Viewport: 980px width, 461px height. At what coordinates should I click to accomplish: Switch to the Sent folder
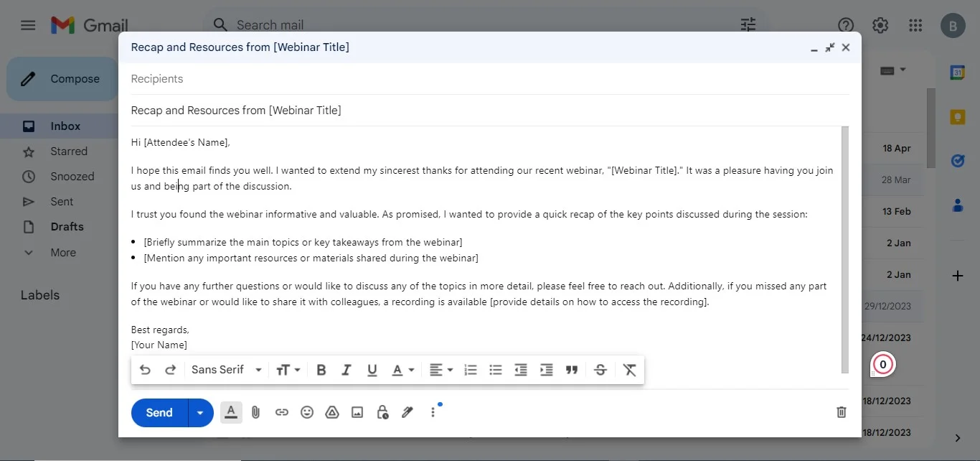(x=60, y=201)
